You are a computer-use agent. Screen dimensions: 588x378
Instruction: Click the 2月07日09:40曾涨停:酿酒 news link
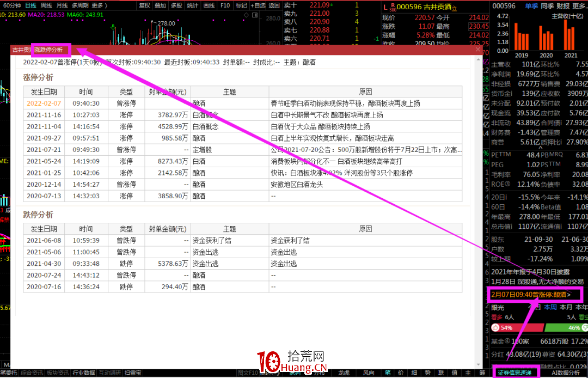[x=531, y=295]
